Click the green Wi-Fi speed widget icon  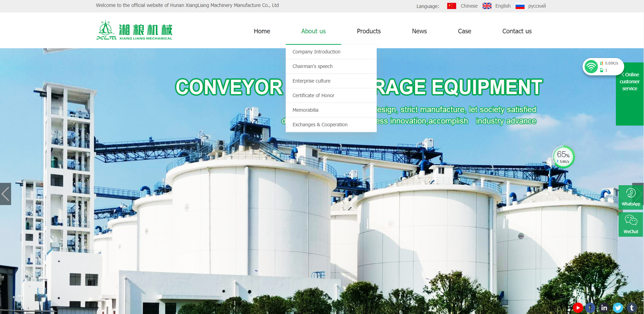[x=591, y=66]
